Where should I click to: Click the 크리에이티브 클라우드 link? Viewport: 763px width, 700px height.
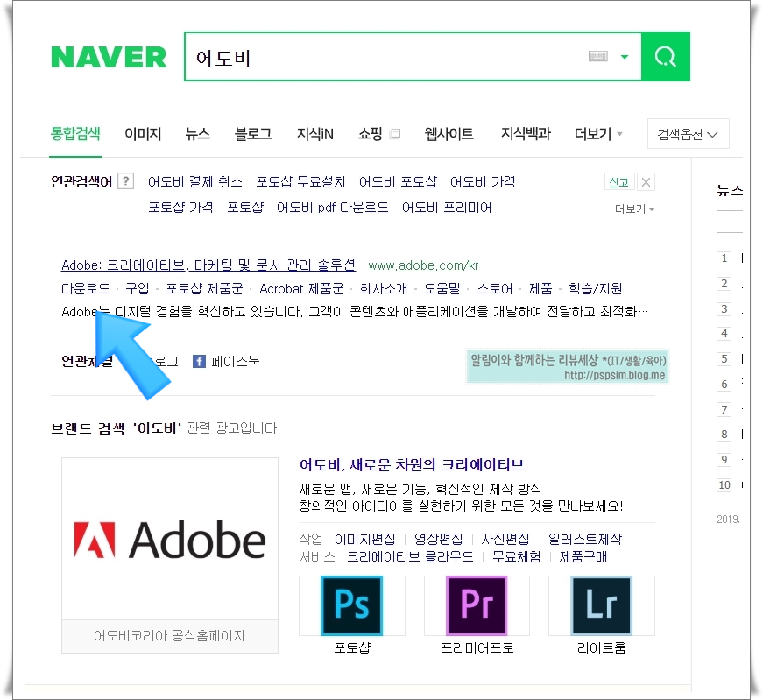(x=410, y=556)
